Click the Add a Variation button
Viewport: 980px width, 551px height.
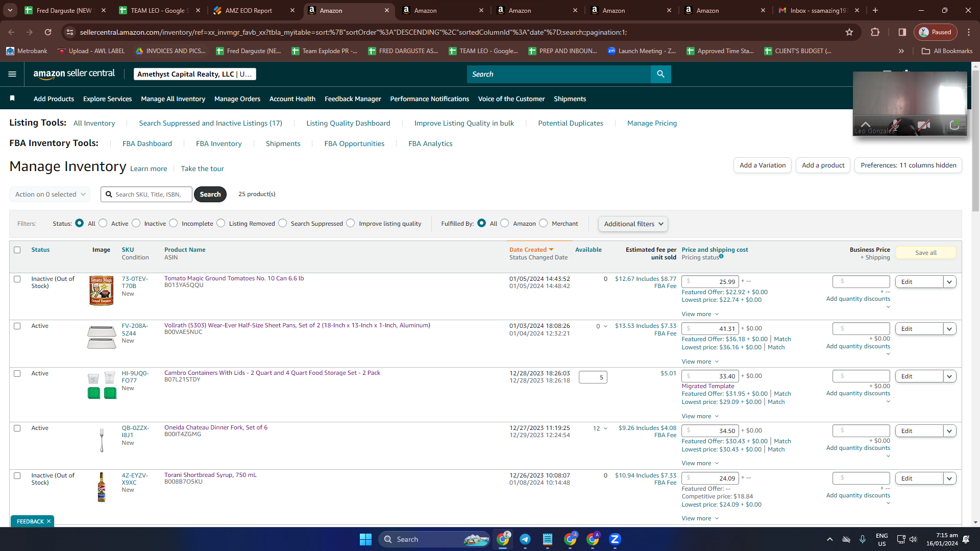click(763, 165)
